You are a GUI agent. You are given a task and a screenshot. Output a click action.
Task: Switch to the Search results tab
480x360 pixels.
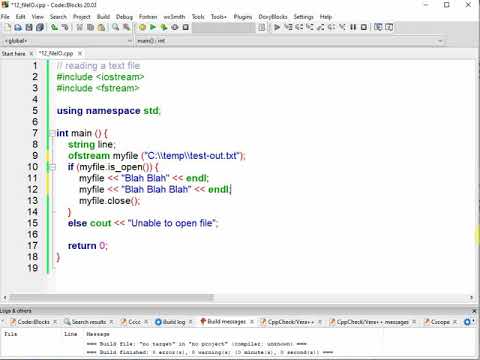[x=89, y=322]
